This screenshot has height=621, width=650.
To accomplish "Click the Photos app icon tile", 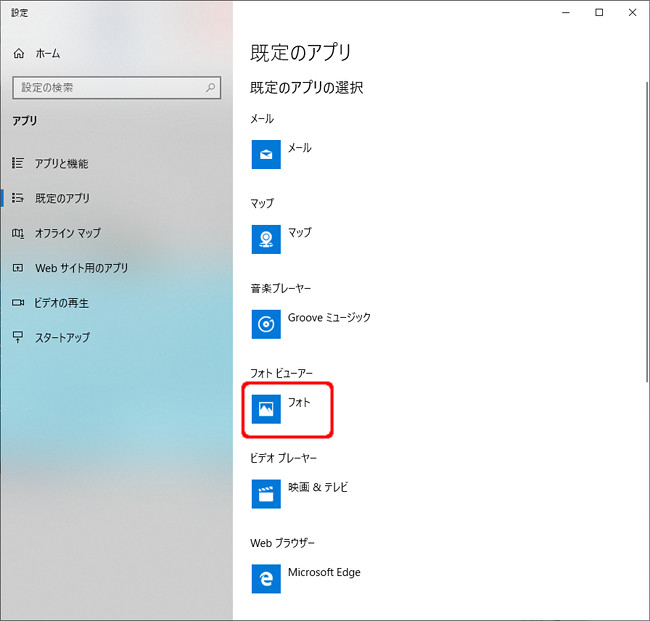I will [266, 409].
